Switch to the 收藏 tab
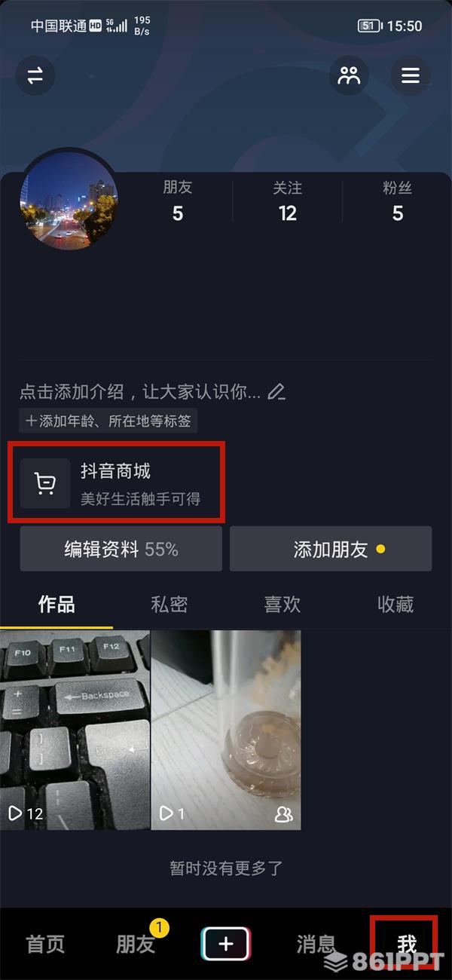The image size is (452, 980). [x=395, y=605]
